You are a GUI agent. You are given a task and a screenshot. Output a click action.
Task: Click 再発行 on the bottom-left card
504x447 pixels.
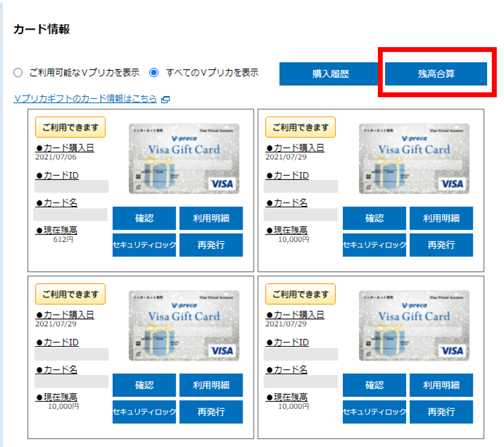[211, 412]
